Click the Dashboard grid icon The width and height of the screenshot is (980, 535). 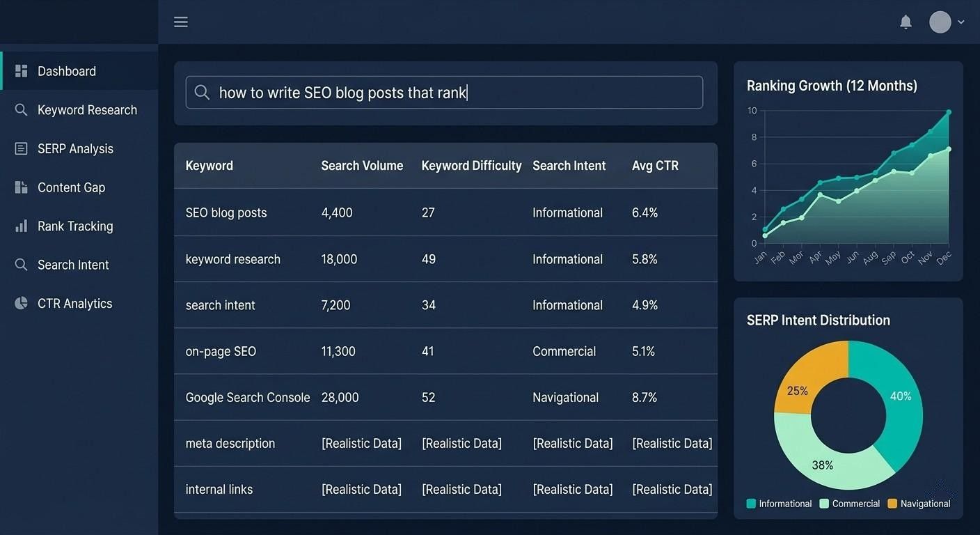click(22, 71)
